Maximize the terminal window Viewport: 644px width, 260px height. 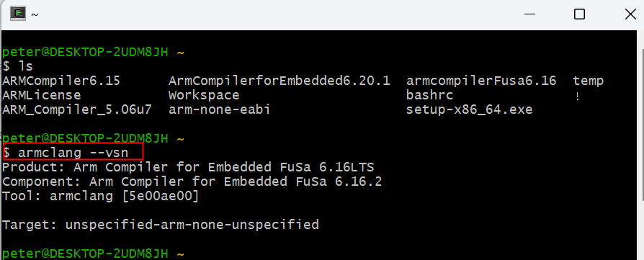click(579, 14)
